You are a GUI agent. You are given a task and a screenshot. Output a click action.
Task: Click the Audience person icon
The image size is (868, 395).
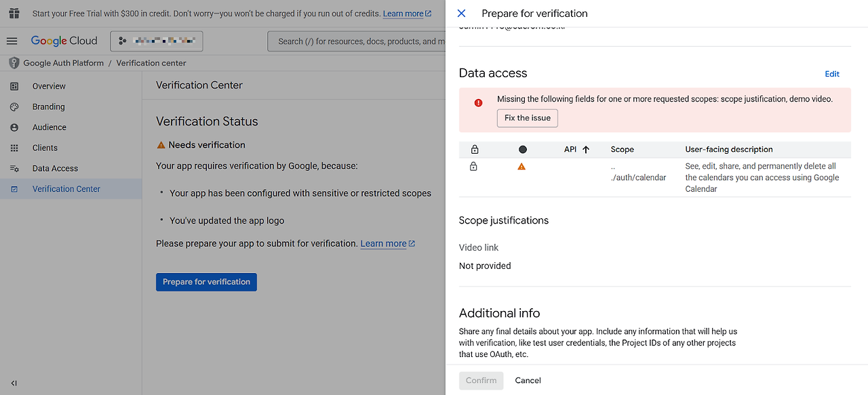14,127
